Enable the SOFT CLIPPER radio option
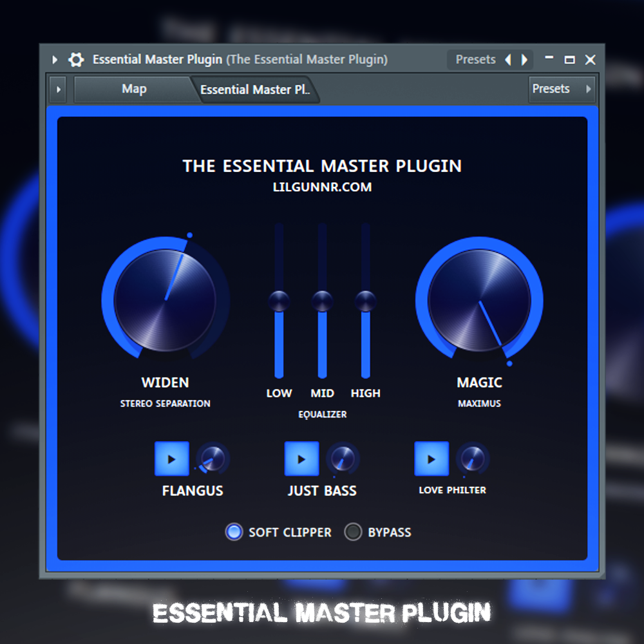The width and height of the screenshot is (644, 644). pyautogui.click(x=234, y=532)
